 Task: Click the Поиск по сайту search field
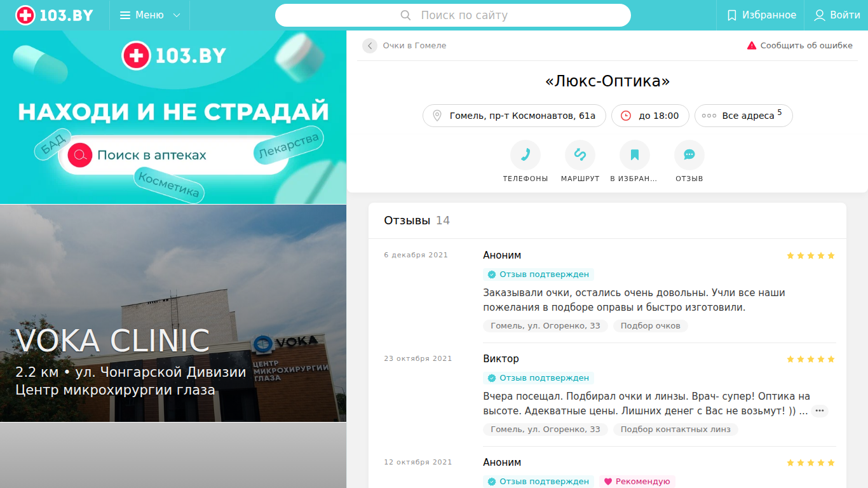pyautogui.click(x=453, y=15)
